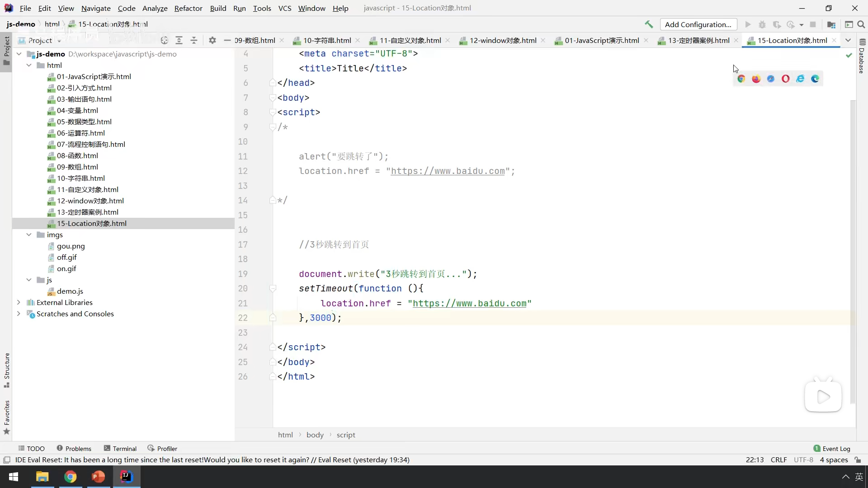Collapse the imgs folder

click(x=29, y=235)
